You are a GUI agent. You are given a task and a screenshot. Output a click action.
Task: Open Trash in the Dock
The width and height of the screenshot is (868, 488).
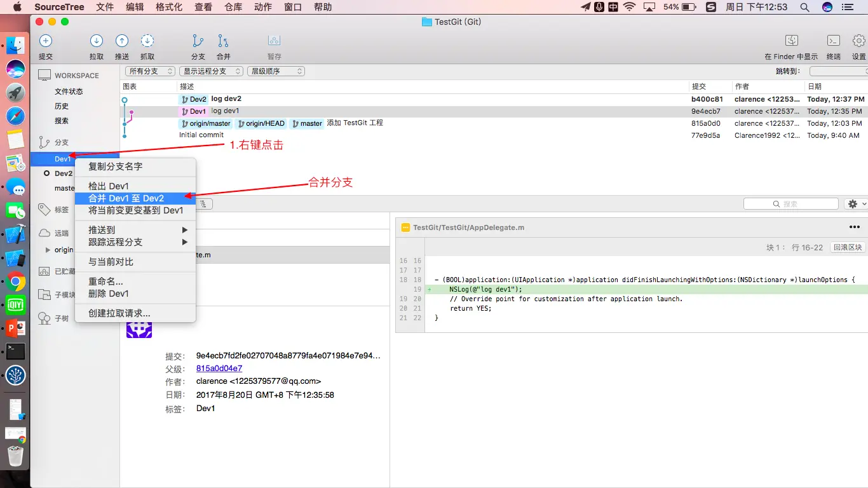pos(15,456)
